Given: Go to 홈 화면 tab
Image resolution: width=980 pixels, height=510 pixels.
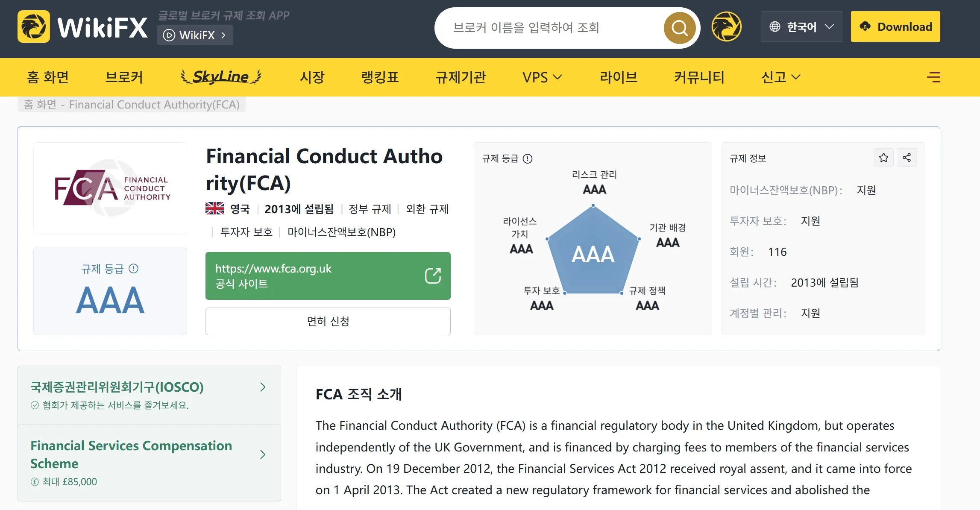Looking at the screenshot, I should [48, 77].
